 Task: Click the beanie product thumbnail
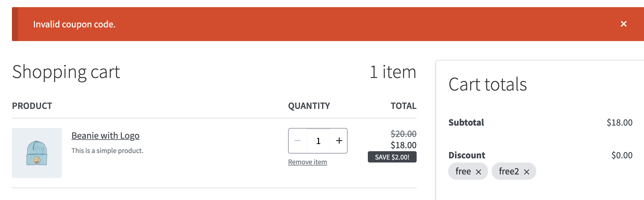36,152
